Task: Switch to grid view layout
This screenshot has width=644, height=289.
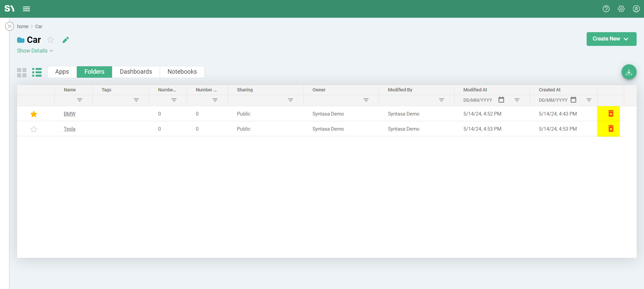Action: pos(22,72)
